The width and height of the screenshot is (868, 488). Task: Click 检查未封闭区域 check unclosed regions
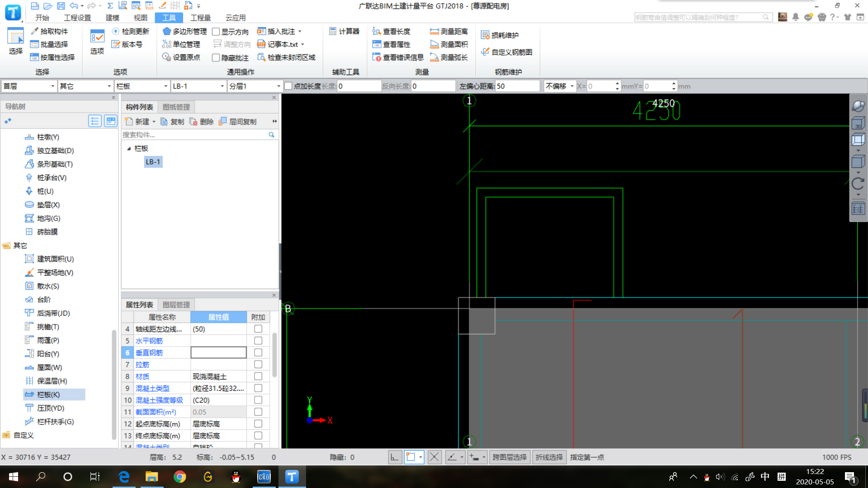(287, 57)
